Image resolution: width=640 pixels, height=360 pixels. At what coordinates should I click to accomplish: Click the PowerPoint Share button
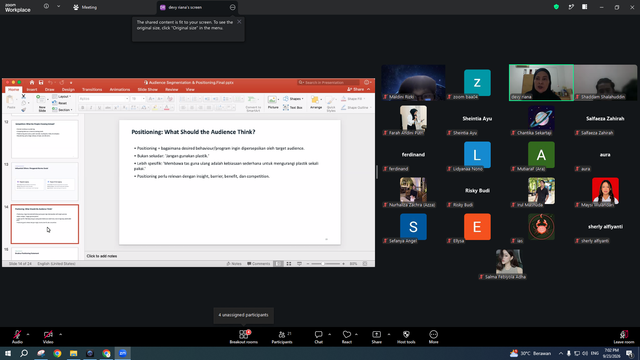click(x=356, y=89)
